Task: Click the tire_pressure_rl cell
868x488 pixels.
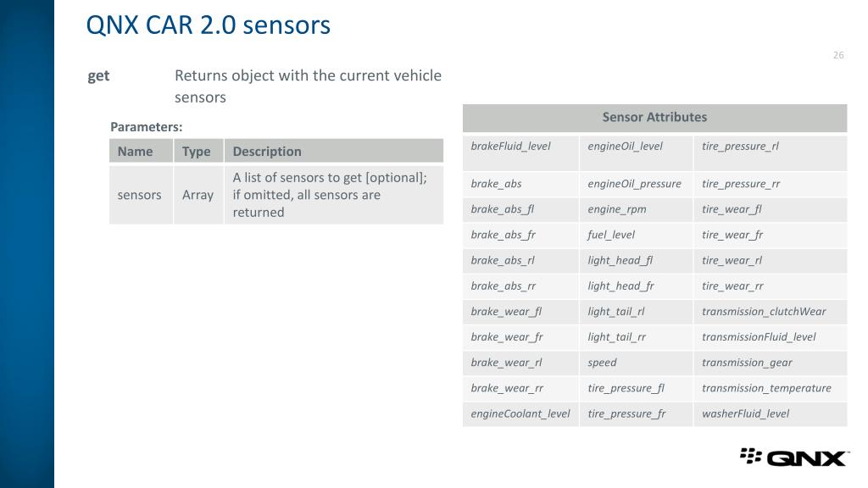Action: tap(770, 152)
